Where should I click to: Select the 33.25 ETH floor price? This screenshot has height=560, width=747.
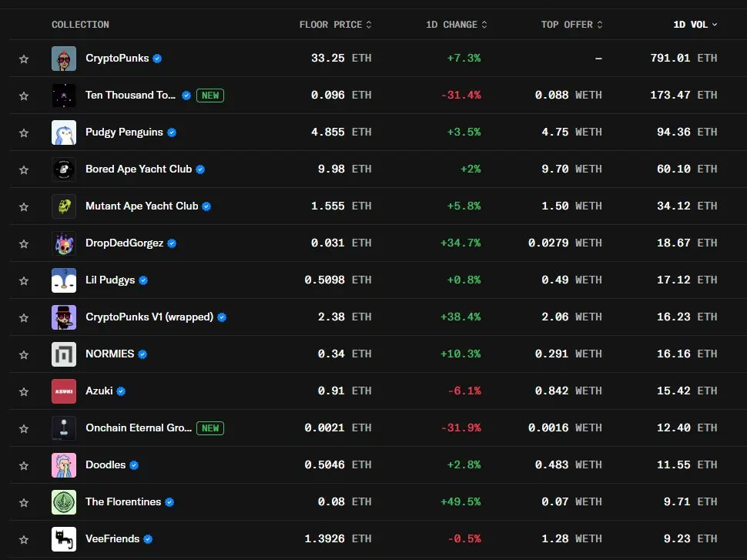(x=341, y=58)
